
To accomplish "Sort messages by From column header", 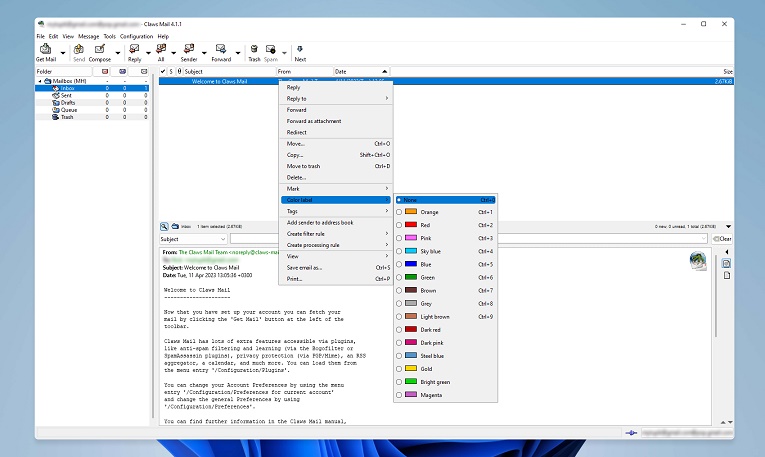I will 305,71.
